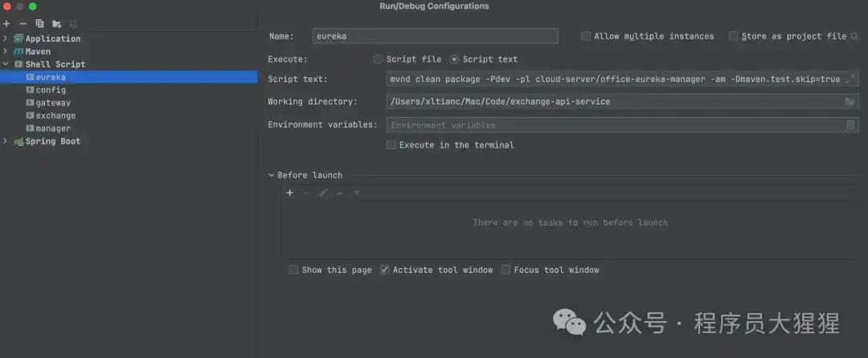This screenshot has width=868, height=358.
Task: Enable Execute in the terminal
Action: click(391, 145)
